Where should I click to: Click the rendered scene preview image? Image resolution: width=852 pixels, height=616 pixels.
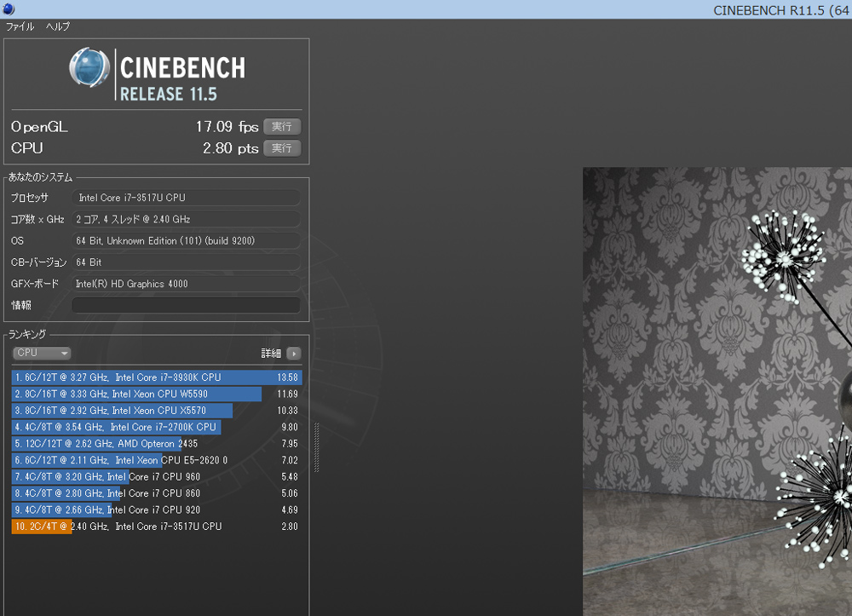[x=717, y=391]
